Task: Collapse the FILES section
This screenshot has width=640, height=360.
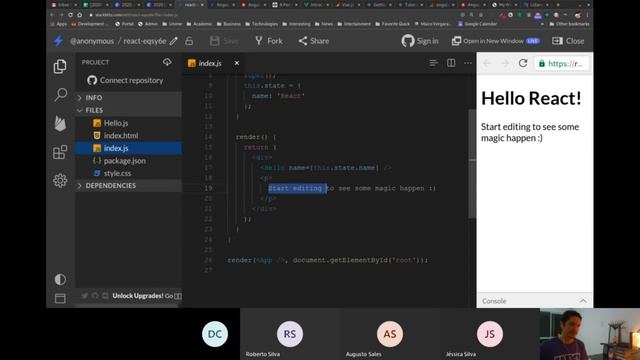Action: (129, 110)
